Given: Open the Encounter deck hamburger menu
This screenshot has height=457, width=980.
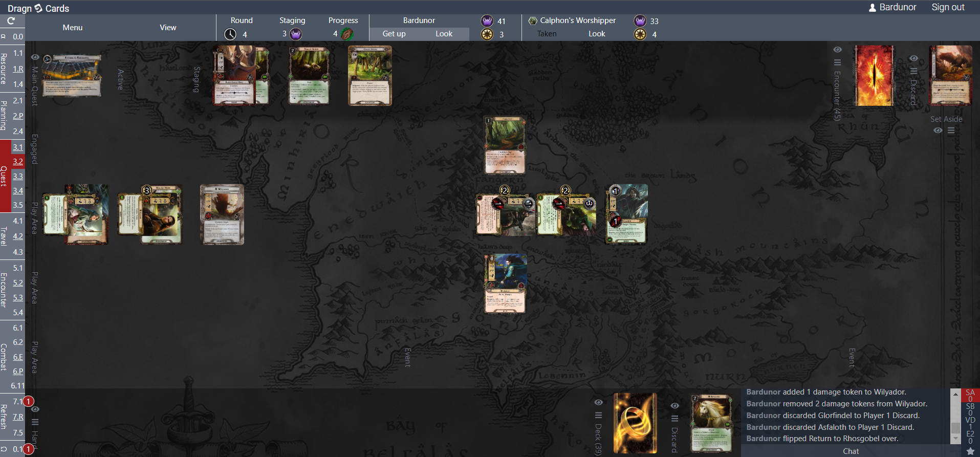Looking at the screenshot, I should tap(837, 62).
